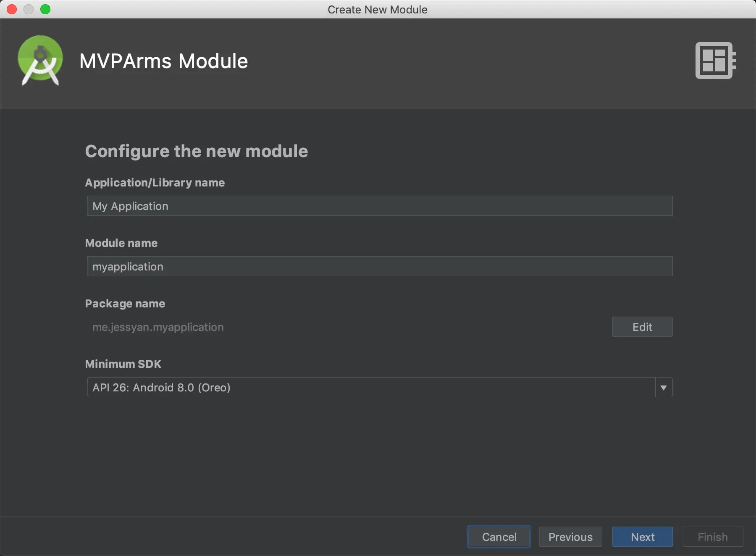Viewport: 756px width, 556px height.
Task: Click the Android Studio logo icon
Action: (x=40, y=60)
